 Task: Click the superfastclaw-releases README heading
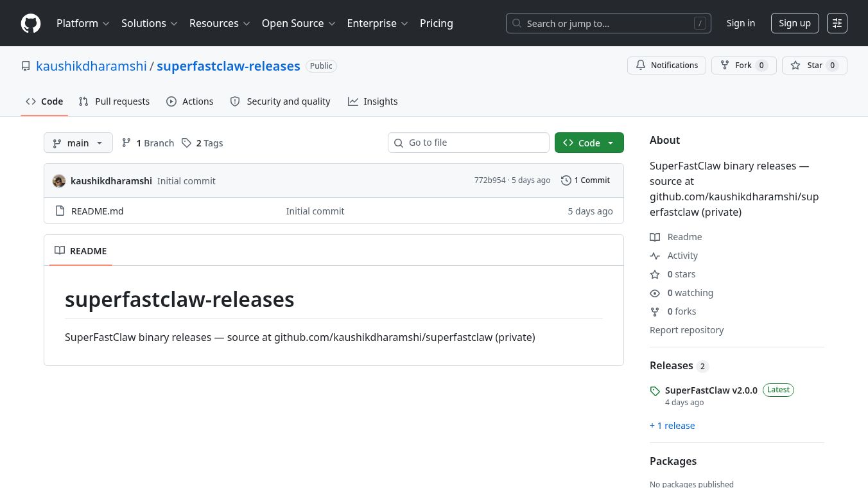[180, 299]
